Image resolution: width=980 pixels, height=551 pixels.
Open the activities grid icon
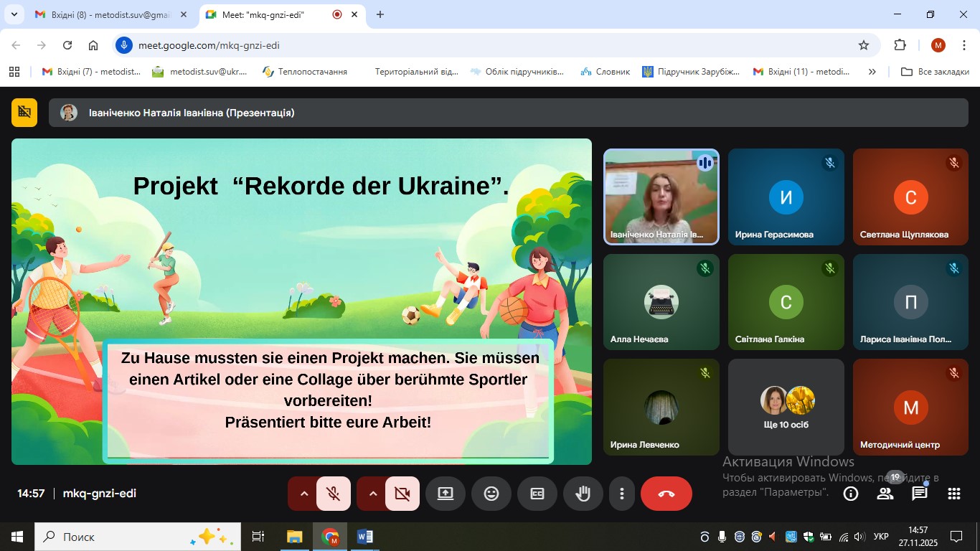click(953, 494)
